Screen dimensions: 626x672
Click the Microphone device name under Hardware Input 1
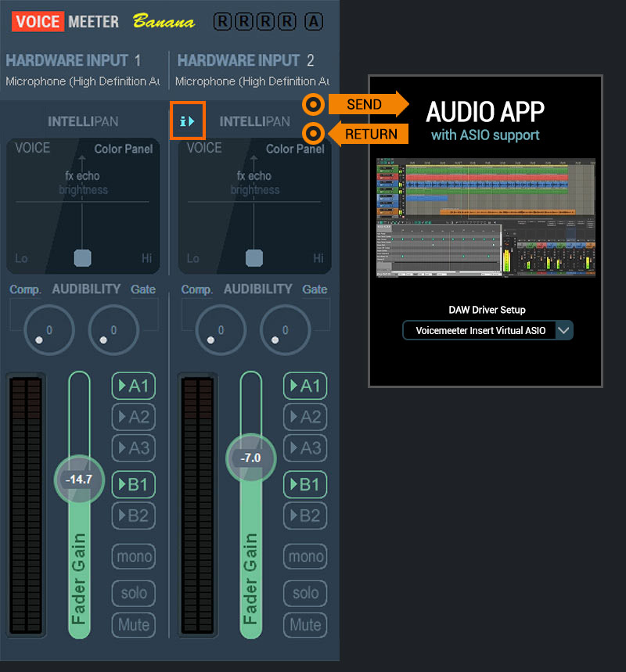tap(83, 81)
